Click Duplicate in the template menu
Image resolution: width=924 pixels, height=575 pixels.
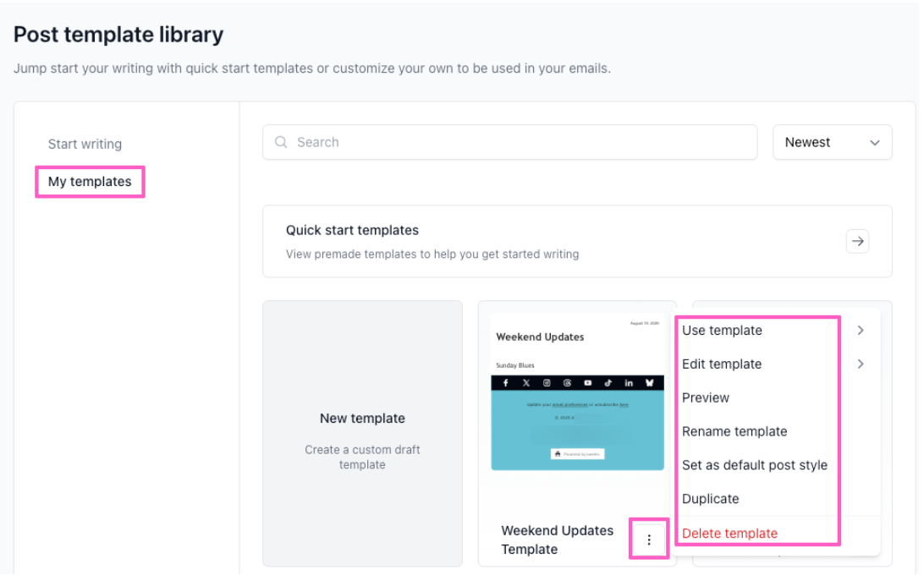(x=710, y=498)
